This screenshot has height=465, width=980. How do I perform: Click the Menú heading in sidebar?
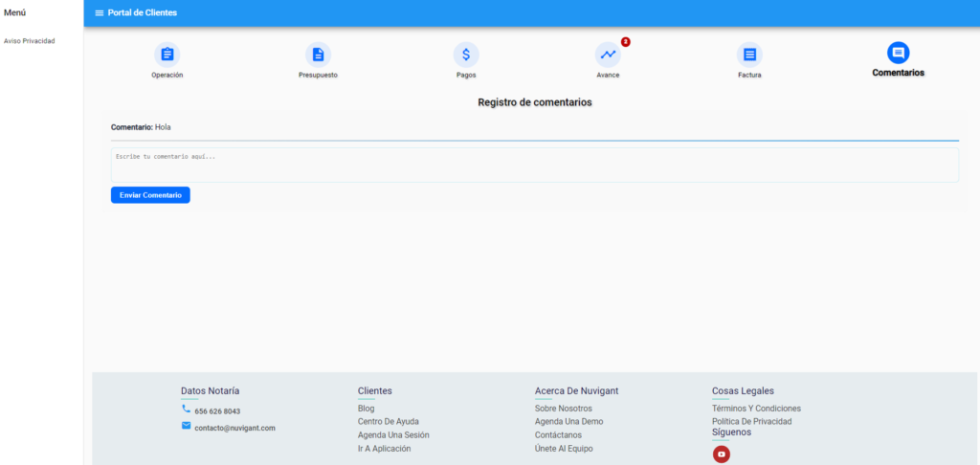click(15, 12)
